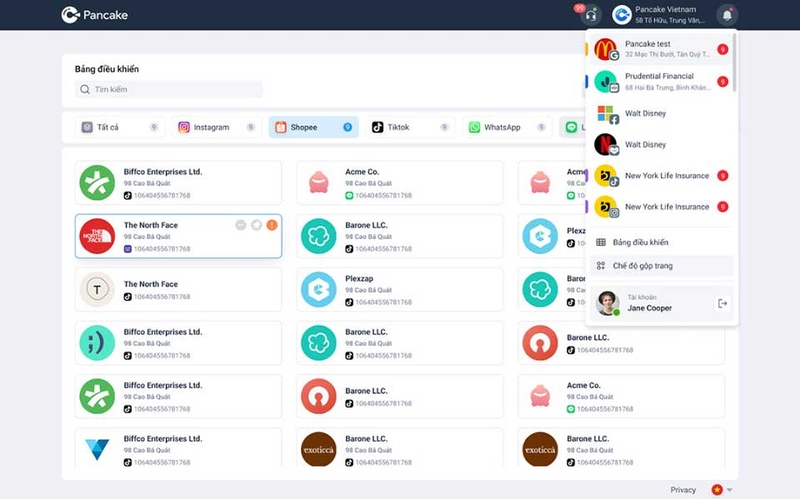Screen dimensions: 800x499
Task: Open Biffco Enterprises card with smiley logo
Action: pyautogui.click(x=178, y=343)
